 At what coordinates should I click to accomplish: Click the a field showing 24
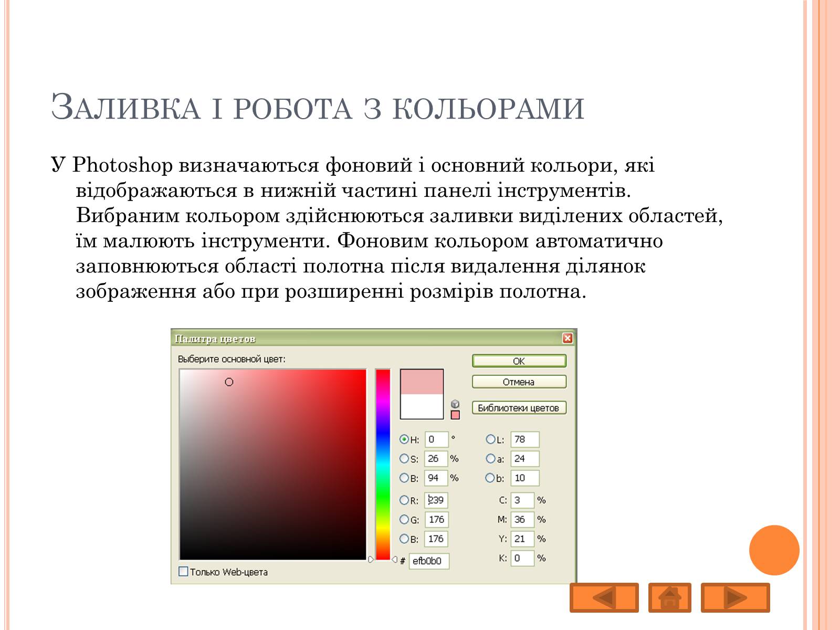click(525, 458)
